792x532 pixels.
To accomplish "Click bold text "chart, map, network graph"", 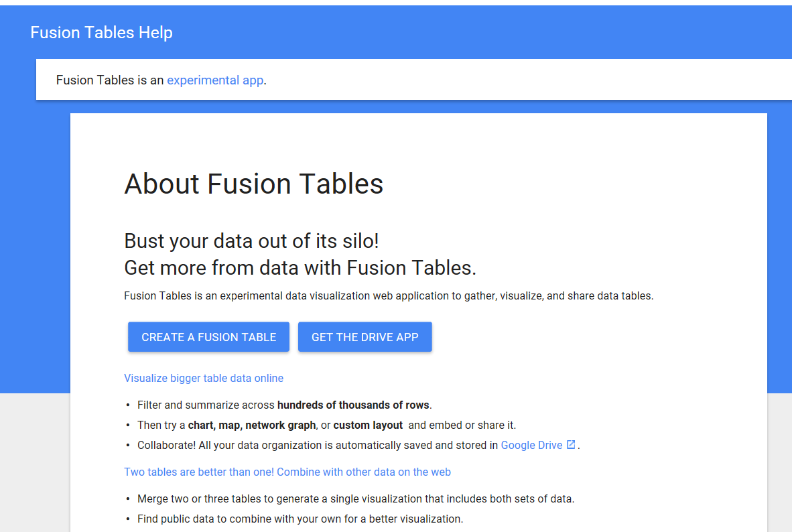I will pos(251,425).
